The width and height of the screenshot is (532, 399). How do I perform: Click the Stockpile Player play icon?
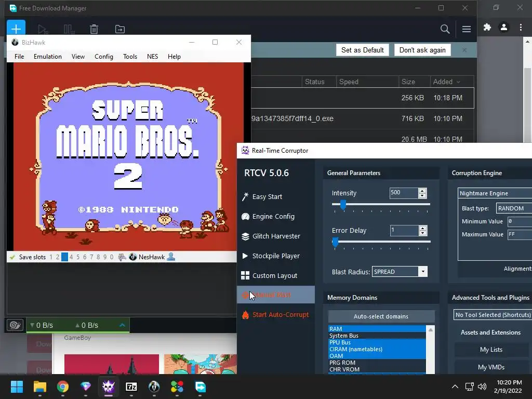(x=245, y=256)
